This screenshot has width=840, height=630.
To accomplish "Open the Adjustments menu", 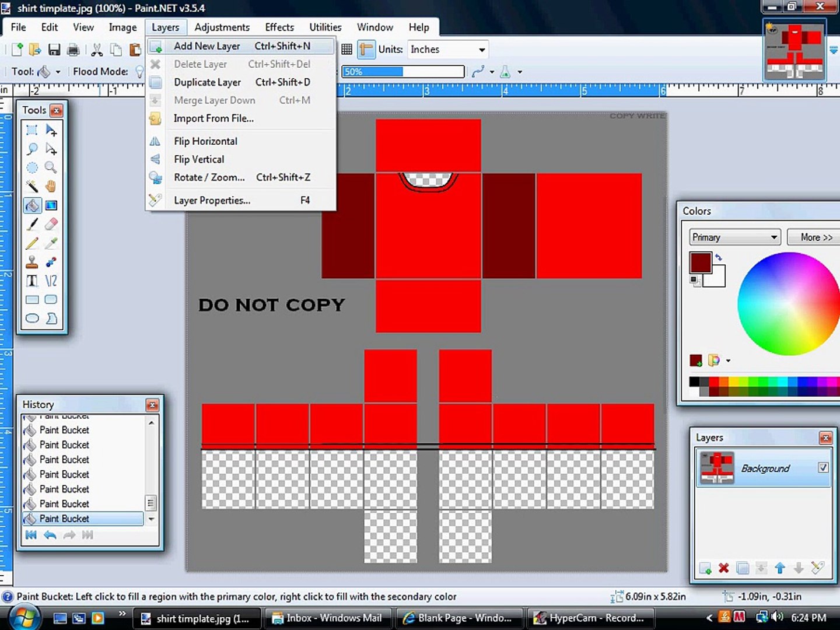I will 222,27.
